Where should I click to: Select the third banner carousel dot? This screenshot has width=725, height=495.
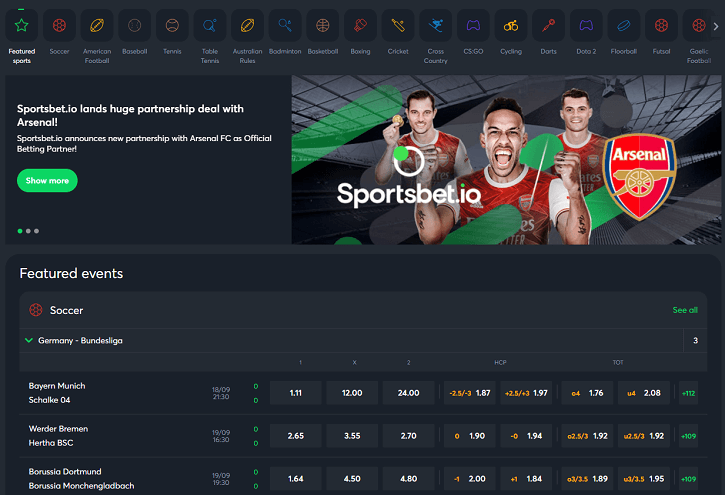tap(37, 231)
